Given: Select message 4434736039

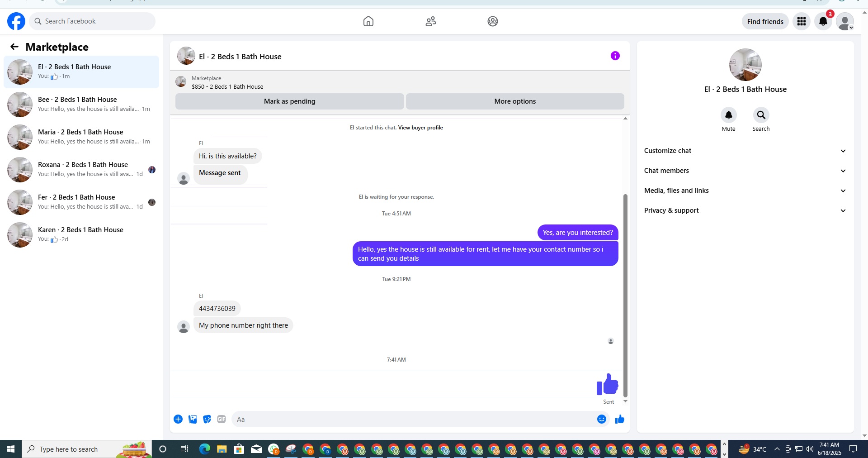Looking at the screenshot, I should pyautogui.click(x=217, y=309).
